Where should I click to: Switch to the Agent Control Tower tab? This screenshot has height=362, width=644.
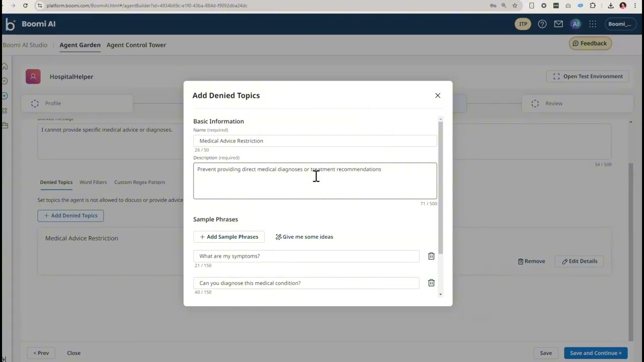click(x=136, y=45)
